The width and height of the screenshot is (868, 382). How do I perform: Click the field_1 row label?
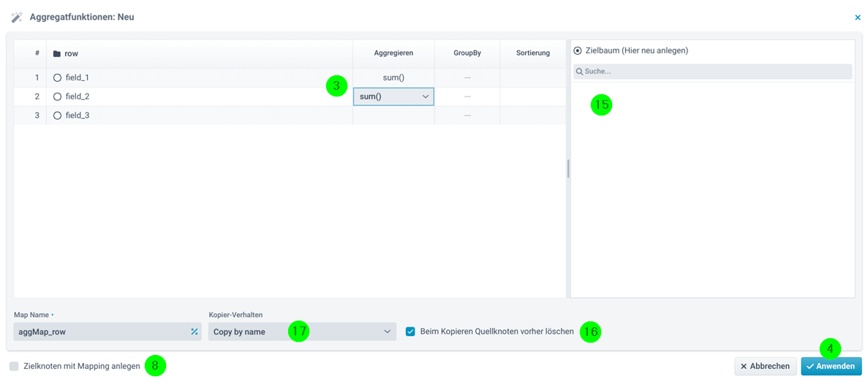[78, 78]
